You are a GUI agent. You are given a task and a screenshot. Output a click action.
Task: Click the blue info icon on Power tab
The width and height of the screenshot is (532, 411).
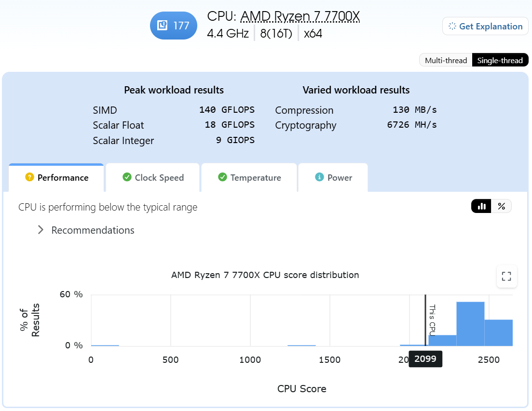coord(319,177)
